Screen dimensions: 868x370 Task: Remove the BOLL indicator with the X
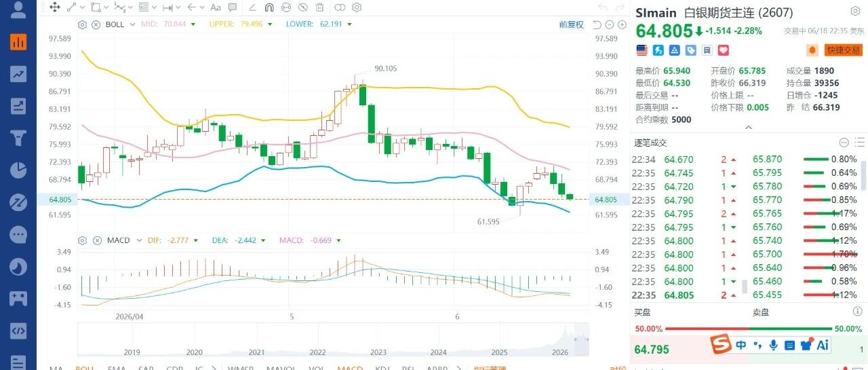click(x=96, y=24)
